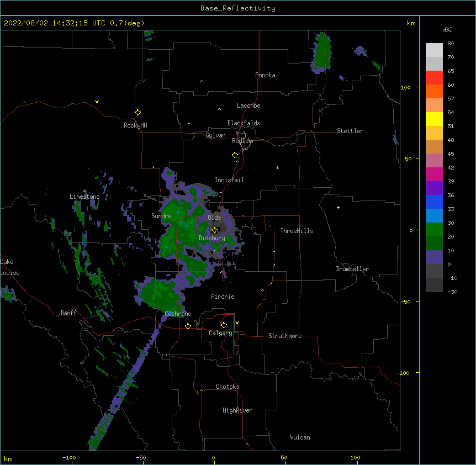Click the yellow V marker northwest of RockyMH

click(x=97, y=102)
